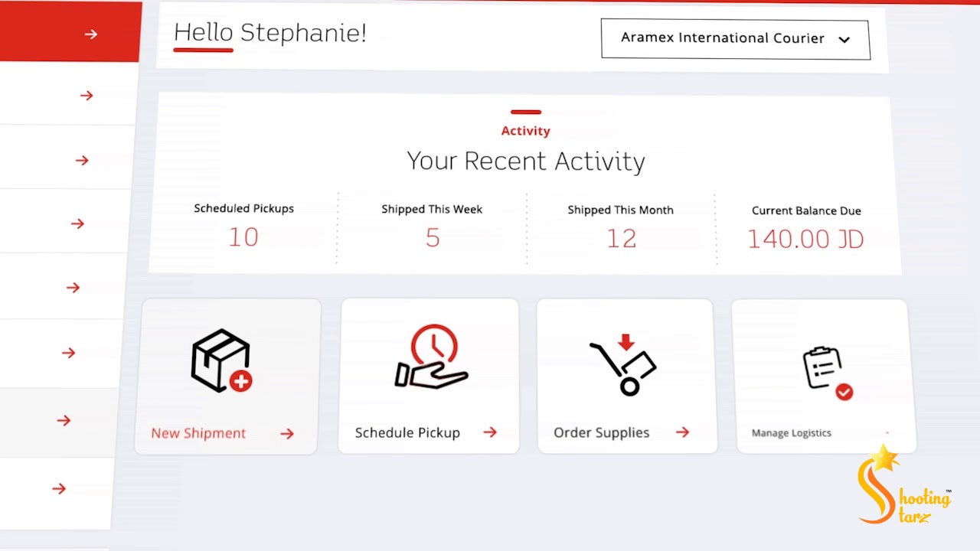
Task: Click the Schedule Pickup clock-and-hand icon
Action: 432,357
